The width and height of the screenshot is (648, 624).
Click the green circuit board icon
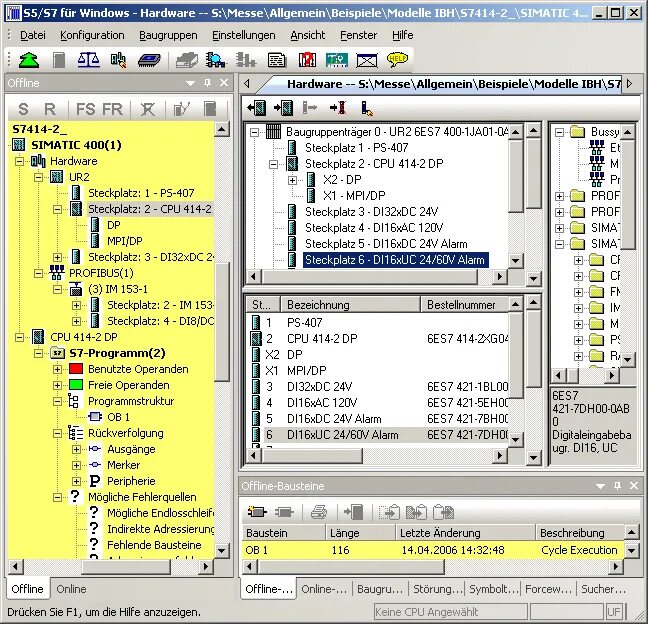coord(337,60)
